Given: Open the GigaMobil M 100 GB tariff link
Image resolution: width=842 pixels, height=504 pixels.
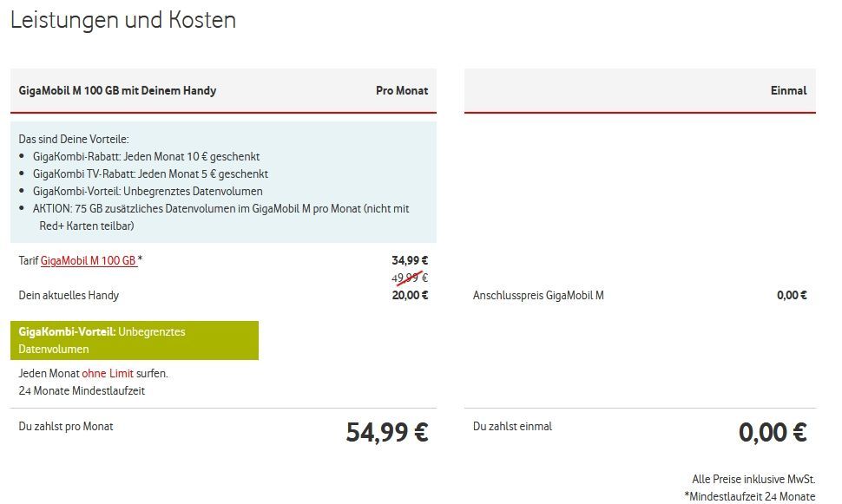Looking at the screenshot, I should click(89, 260).
